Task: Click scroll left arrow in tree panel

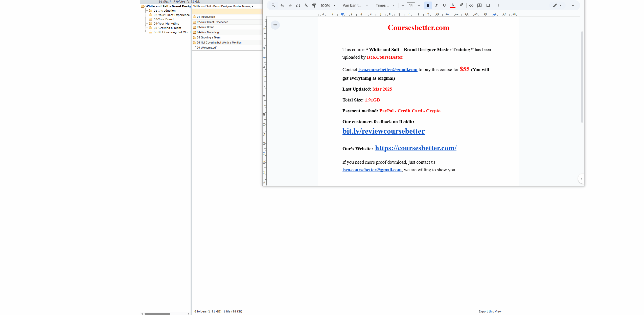Action: pyautogui.click(x=142, y=314)
